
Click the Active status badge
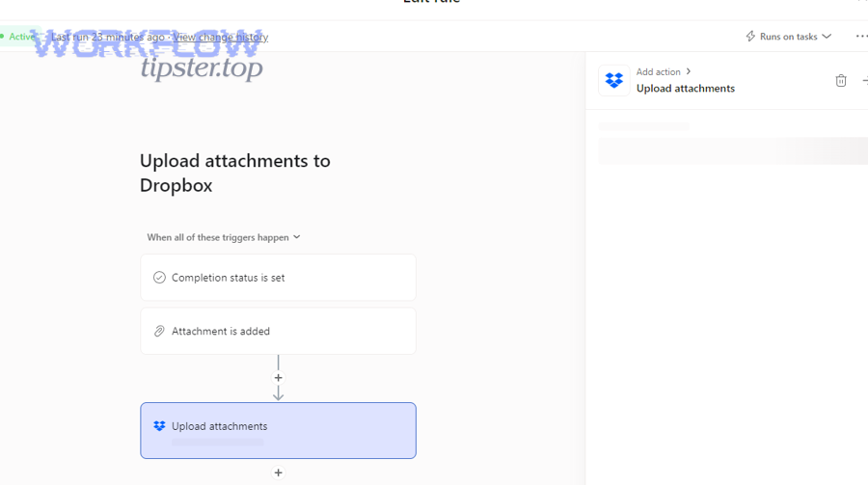pyautogui.click(x=20, y=37)
